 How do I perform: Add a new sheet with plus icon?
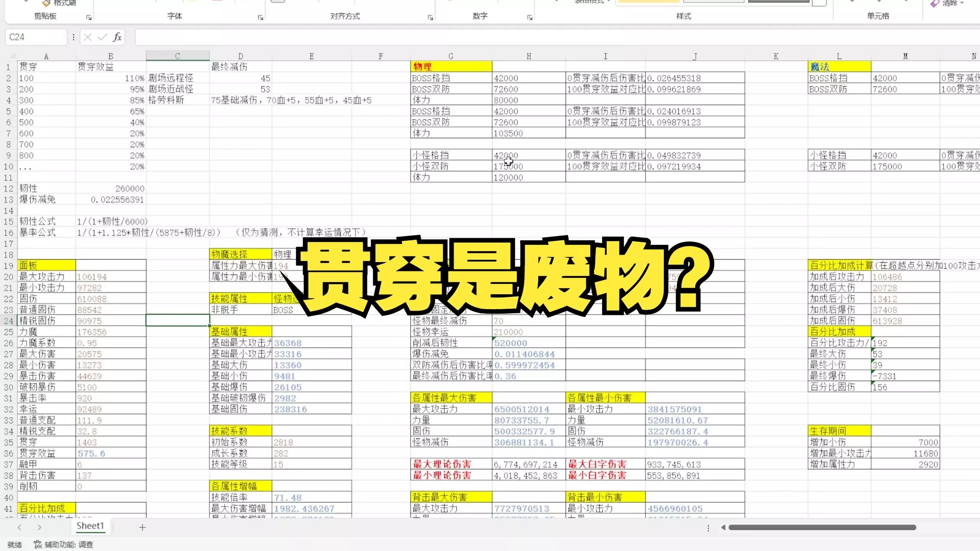[142, 528]
